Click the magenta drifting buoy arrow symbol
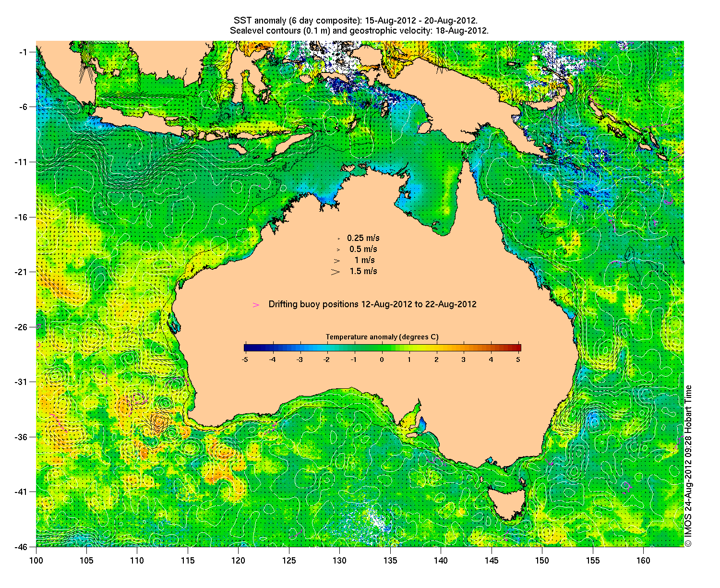The image size is (720, 588). (x=256, y=305)
